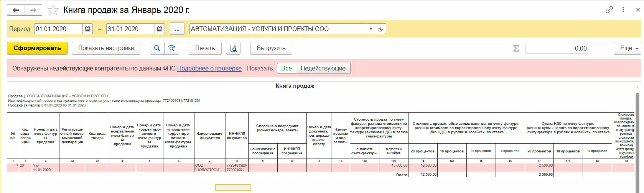Viewport: 644px width, 193px height.
Task: Click Показать настройки button
Action: coord(106,48)
